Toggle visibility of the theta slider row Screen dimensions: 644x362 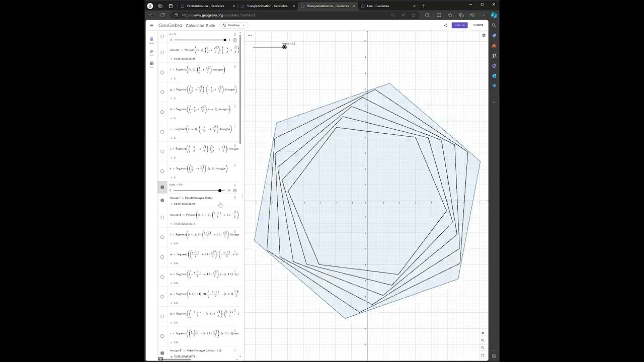[x=162, y=187]
